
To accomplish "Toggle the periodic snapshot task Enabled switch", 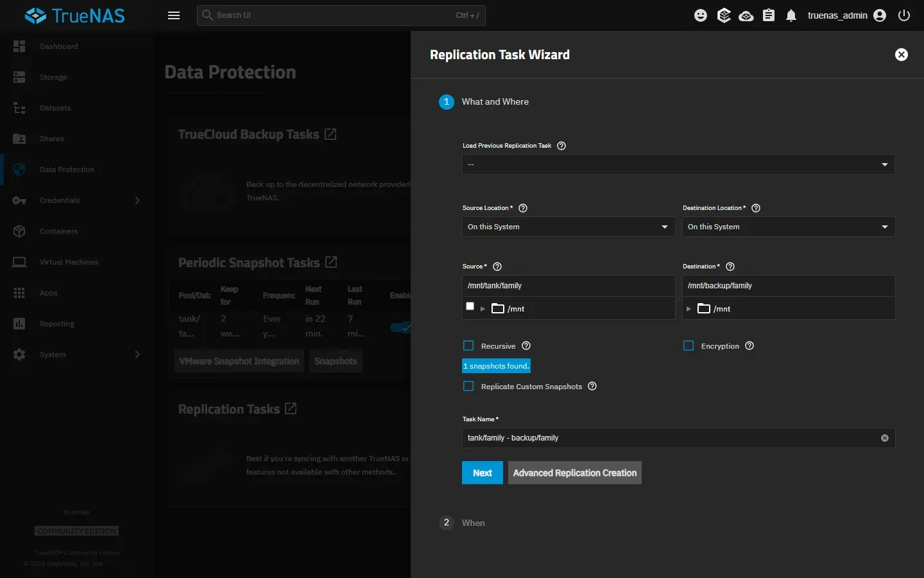I will (x=400, y=328).
